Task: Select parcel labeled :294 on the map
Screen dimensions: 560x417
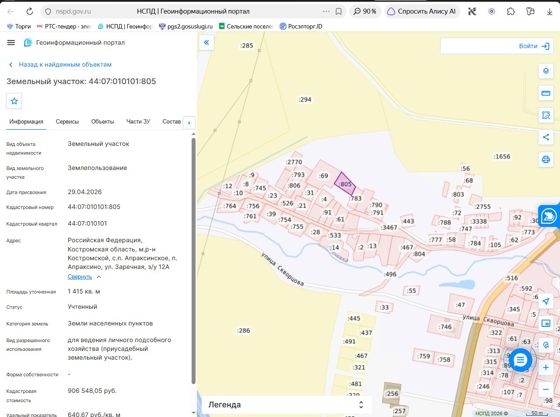Action: point(305,100)
